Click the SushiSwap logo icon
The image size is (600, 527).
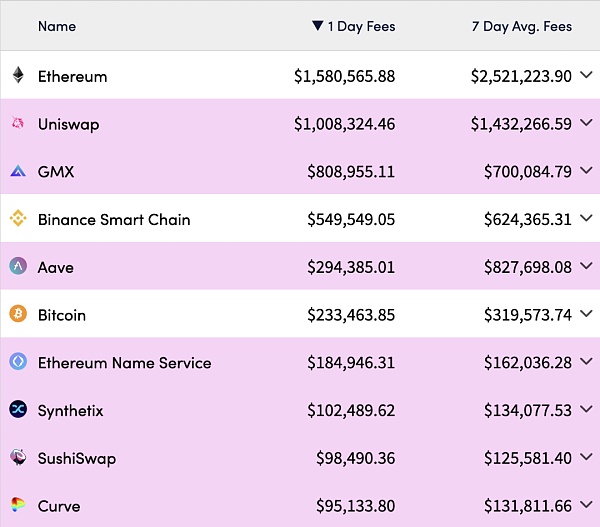coord(18,458)
